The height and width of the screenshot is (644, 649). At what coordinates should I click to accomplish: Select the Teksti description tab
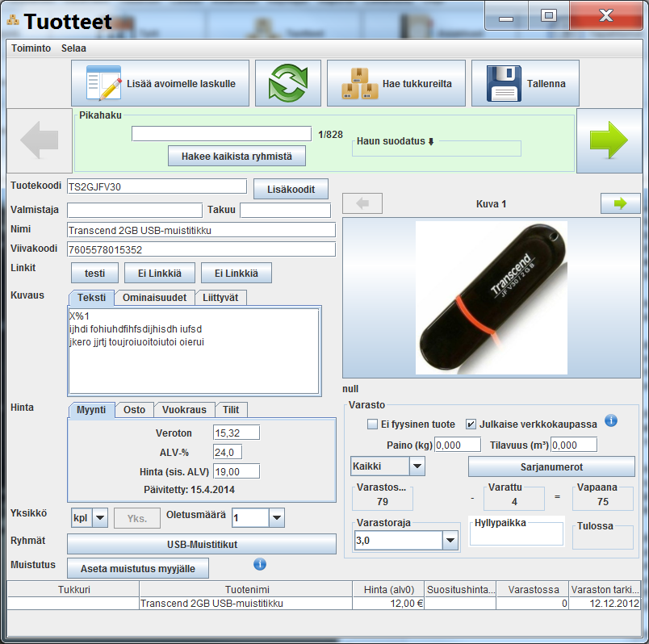coord(91,298)
